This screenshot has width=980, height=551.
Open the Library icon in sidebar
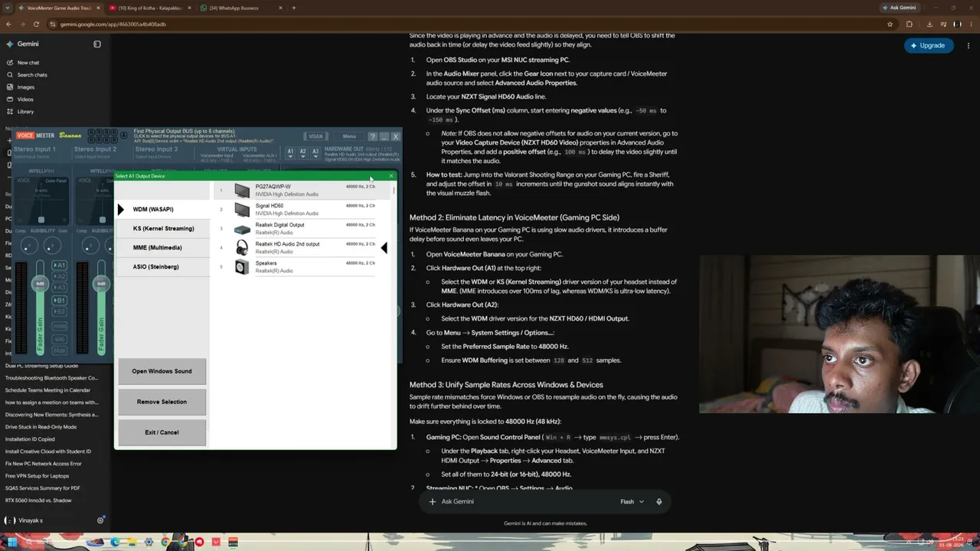point(9,112)
